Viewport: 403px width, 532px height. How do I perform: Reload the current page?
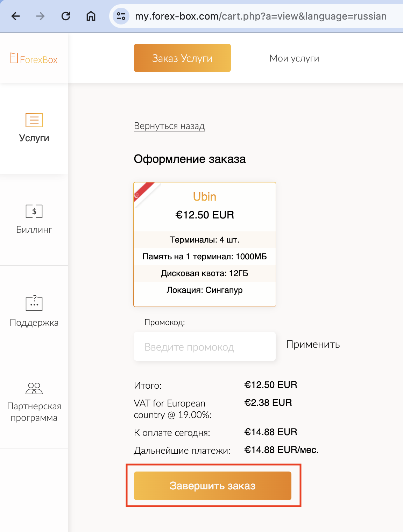click(66, 16)
